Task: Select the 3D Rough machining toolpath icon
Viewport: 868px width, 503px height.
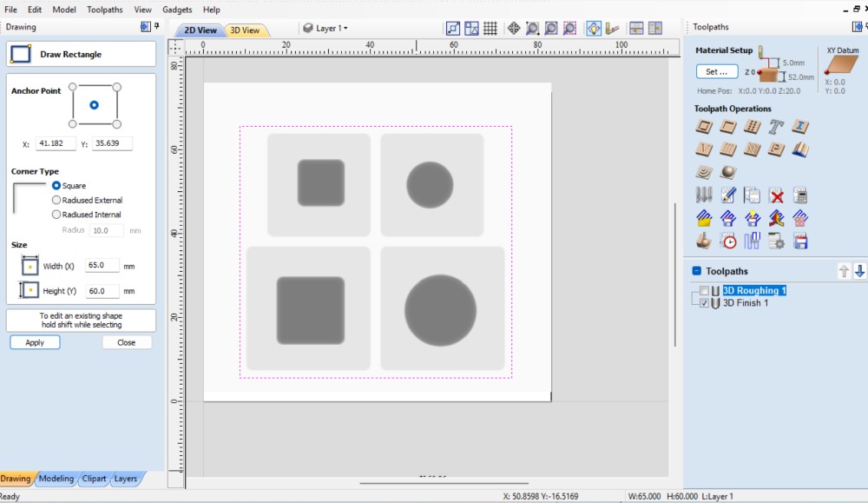Action: 704,172
